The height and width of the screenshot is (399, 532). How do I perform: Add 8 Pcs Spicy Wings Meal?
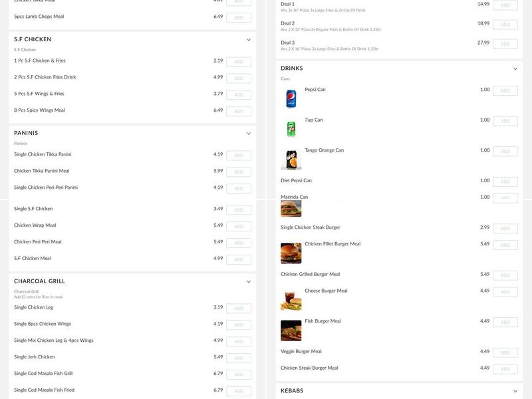[x=239, y=111]
